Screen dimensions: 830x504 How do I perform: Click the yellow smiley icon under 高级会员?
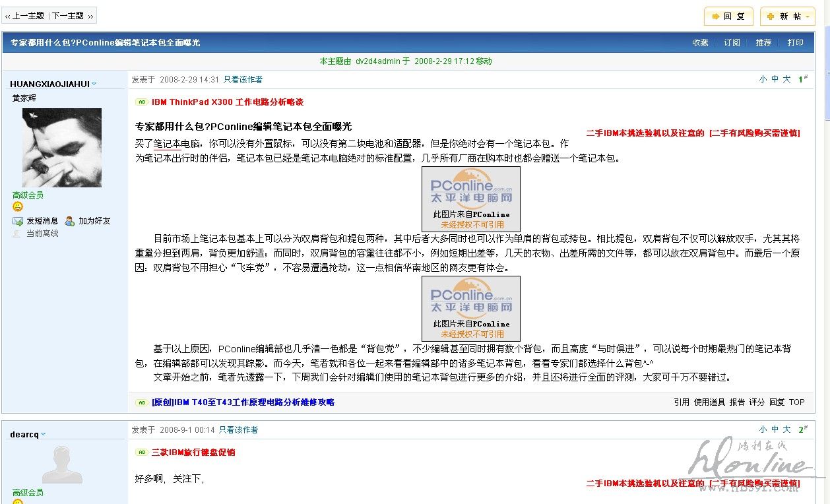coord(18,206)
